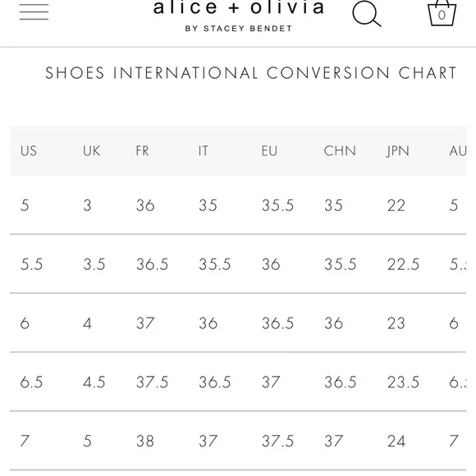The height and width of the screenshot is (476, 476).
Task: Click JPN value 24 in last row
Action: pos(396,441)
